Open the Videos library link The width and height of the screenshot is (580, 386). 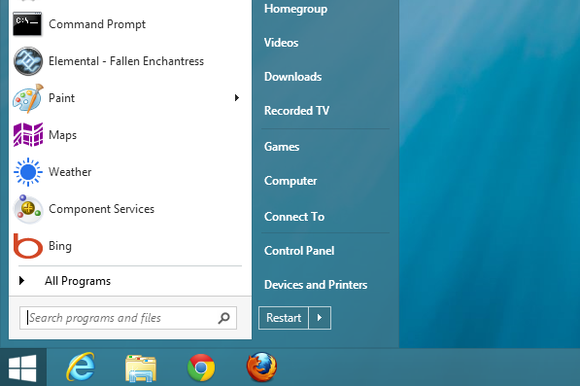point(281,43)
